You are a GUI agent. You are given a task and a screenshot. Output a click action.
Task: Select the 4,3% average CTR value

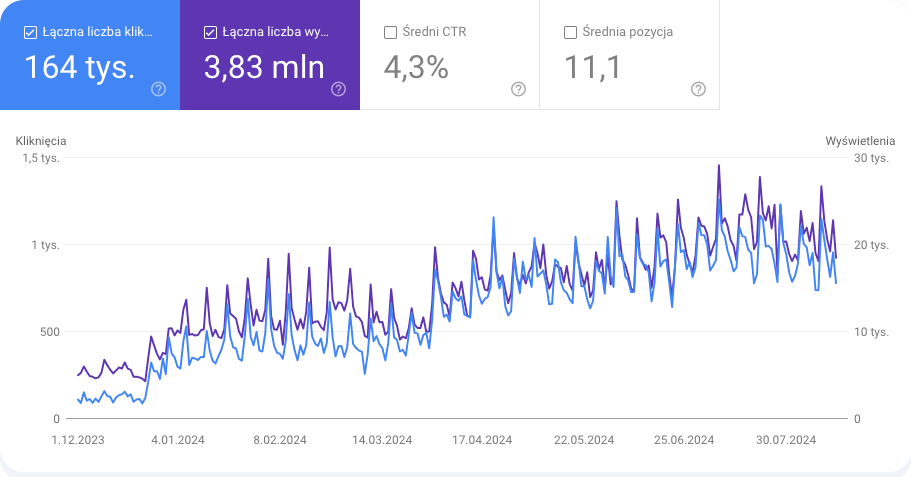(416, 67)
